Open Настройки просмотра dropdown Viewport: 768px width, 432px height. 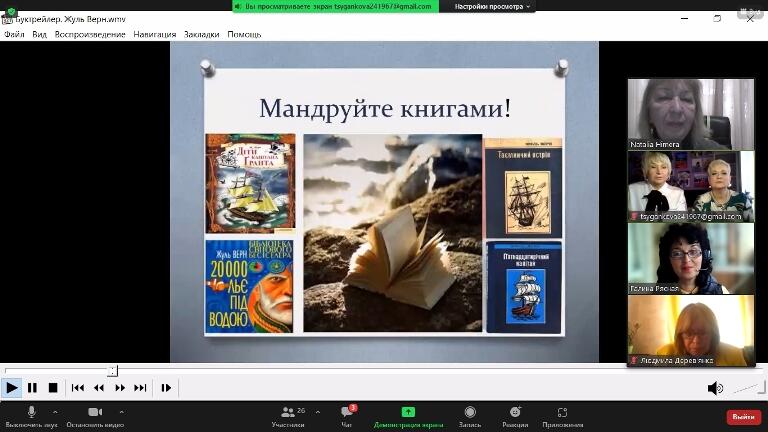pyautogui.click(x=492, y=6)
